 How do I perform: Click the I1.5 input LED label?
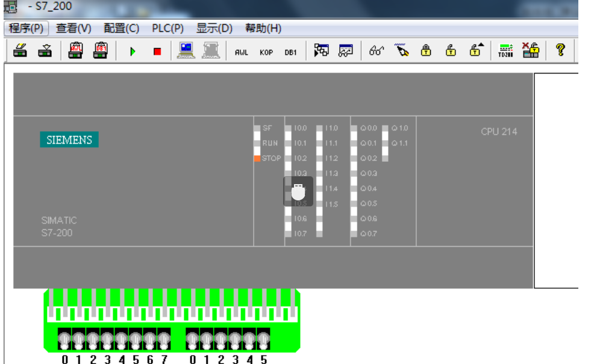331,205
